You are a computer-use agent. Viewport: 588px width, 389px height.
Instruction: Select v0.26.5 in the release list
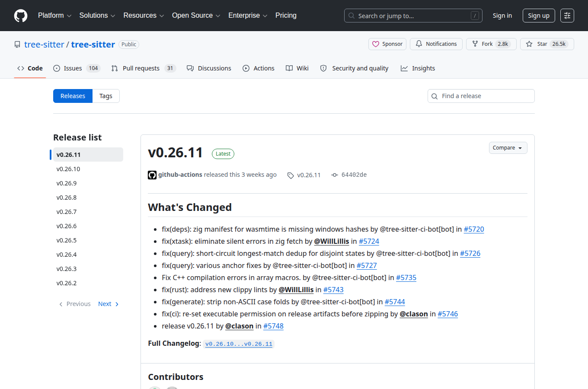pyautogui.click(x=88, y=240)
